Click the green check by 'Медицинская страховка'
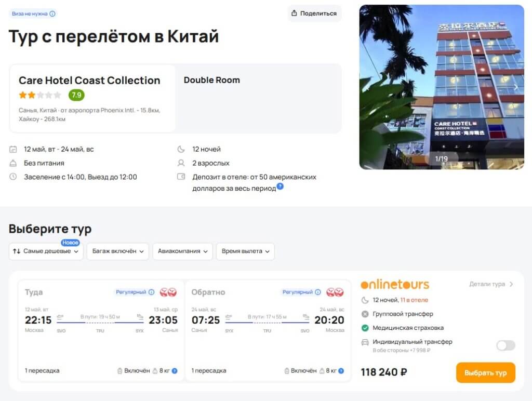Screen dimensions: 532x401 (x=365, y=328)
